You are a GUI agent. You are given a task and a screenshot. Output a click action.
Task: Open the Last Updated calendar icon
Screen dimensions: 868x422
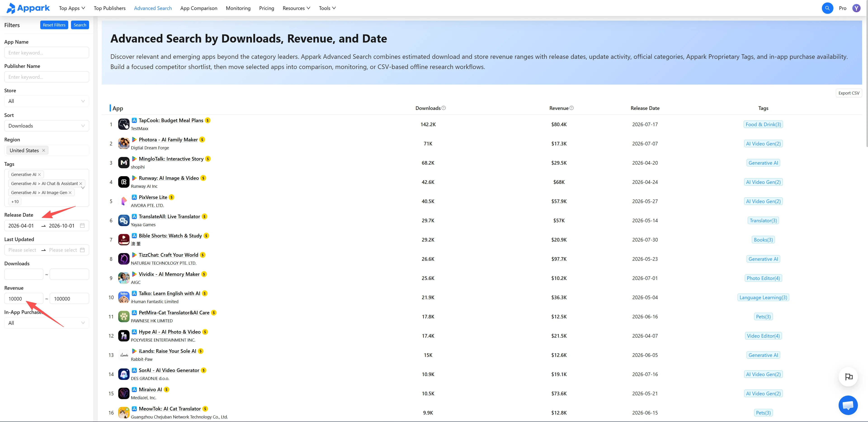tap(82, 250)
